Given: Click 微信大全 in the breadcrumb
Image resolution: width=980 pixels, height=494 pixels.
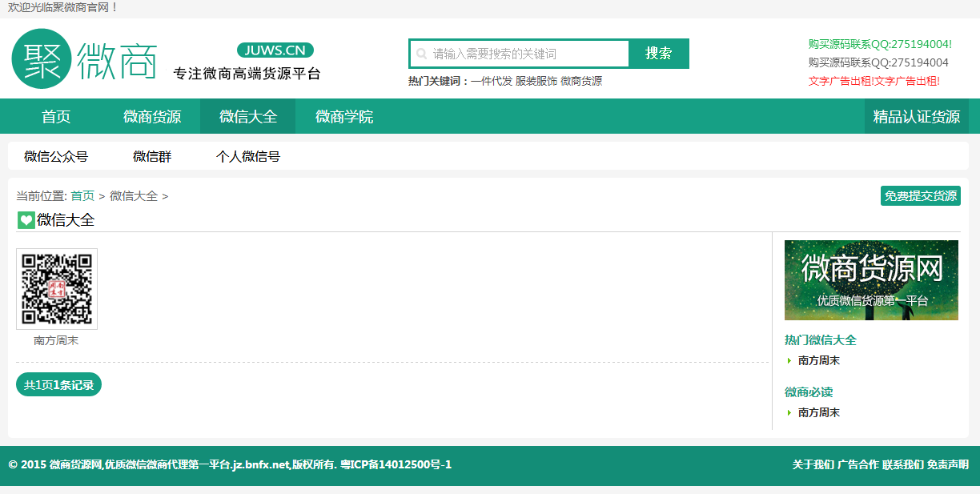Looking at the screenshot, I should click(x=134, y=196).
